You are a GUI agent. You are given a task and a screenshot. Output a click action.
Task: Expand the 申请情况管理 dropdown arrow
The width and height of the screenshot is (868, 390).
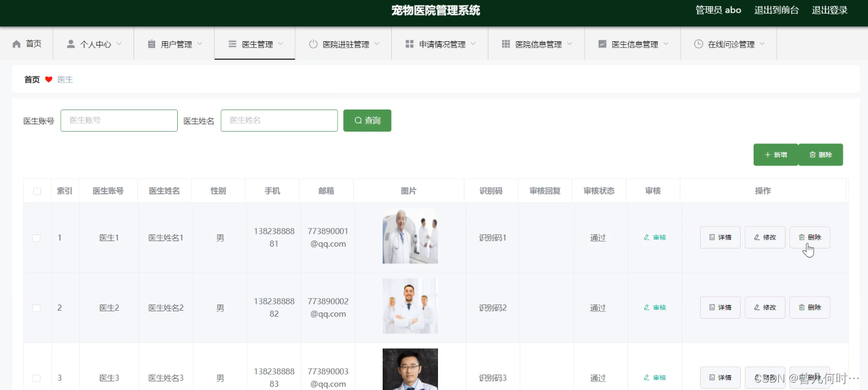[473, 44]
